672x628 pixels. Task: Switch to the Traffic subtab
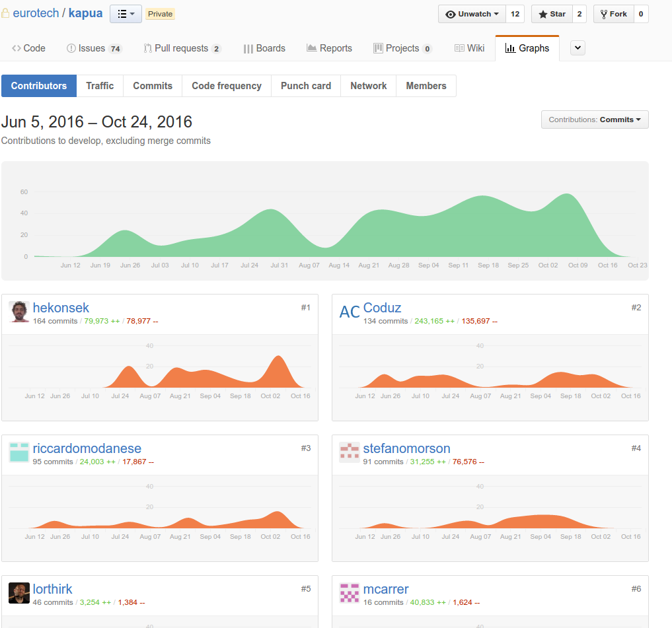pyautogui.click(x=100, y=86)
